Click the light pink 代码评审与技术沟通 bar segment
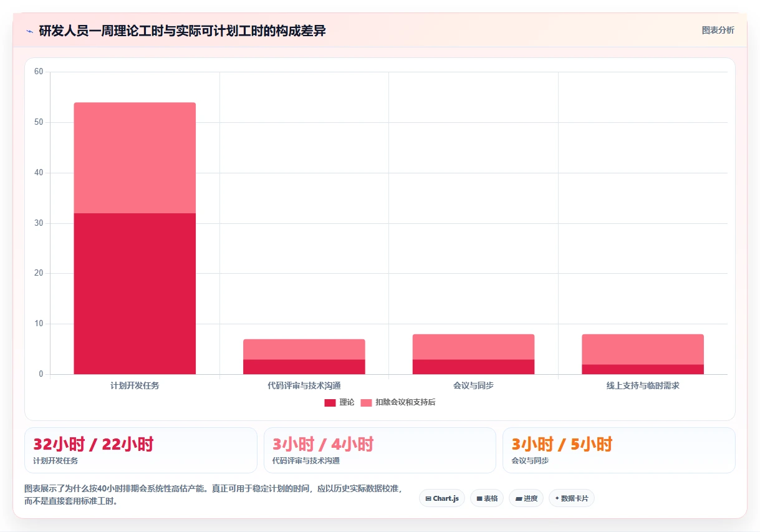The width and height of the screenshot is (760, 532). (x=304, y=349)
